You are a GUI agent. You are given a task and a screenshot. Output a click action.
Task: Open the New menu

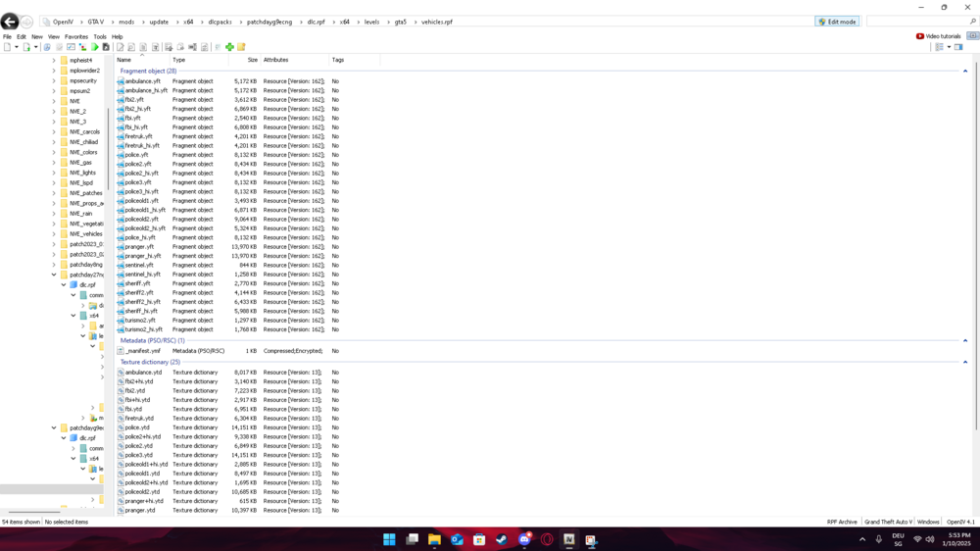[37, 37]
